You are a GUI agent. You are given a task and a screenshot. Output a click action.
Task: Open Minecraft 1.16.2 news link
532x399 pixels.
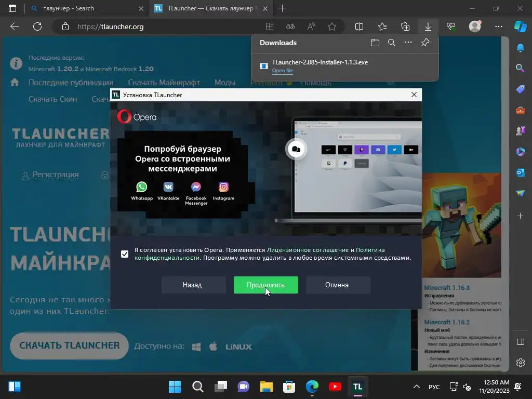tap(447, 322)
